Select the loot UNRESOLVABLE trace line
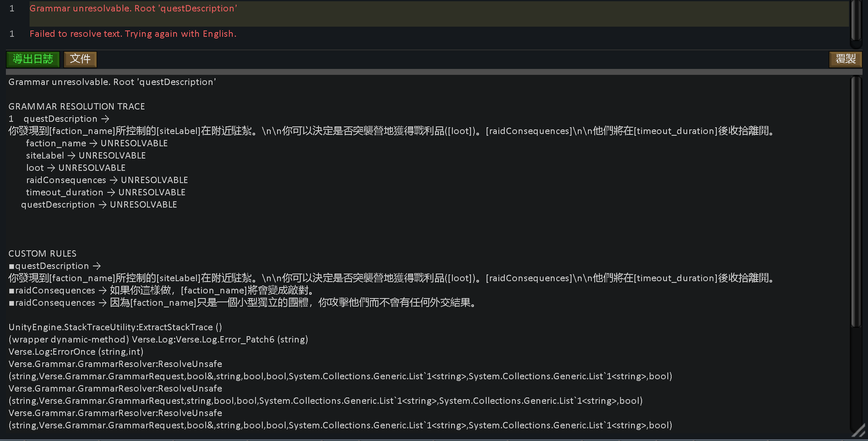 click(76, 167)
